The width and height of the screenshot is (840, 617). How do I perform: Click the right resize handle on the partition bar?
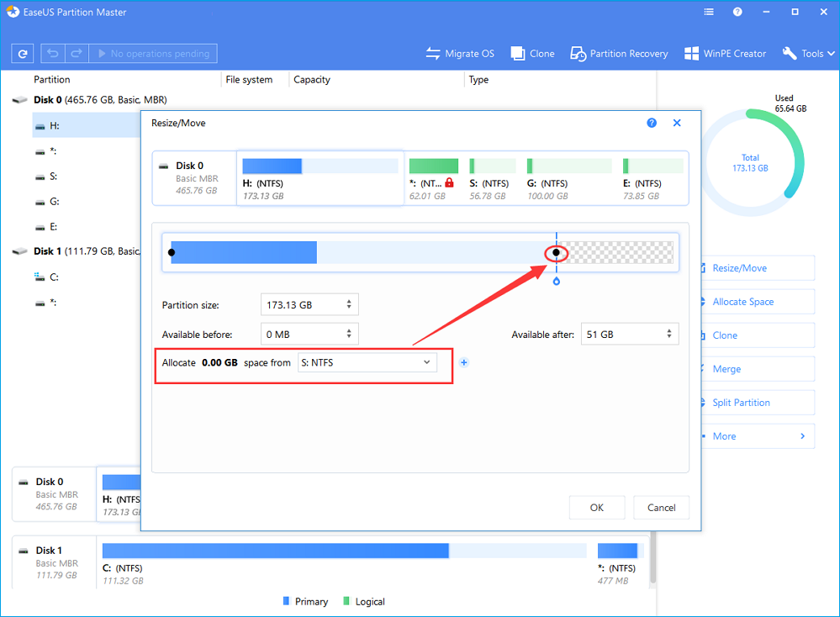coord(556,252)
